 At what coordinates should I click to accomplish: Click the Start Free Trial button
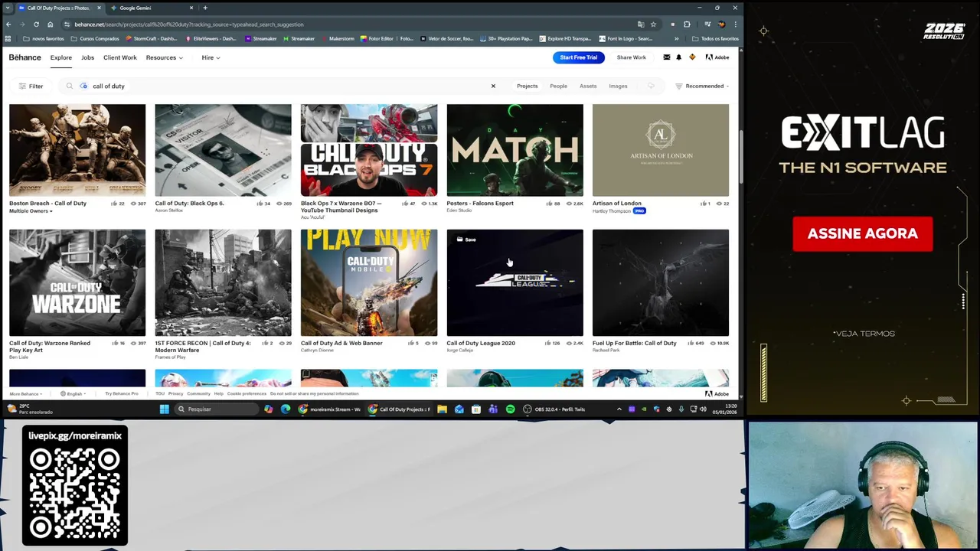578,57
